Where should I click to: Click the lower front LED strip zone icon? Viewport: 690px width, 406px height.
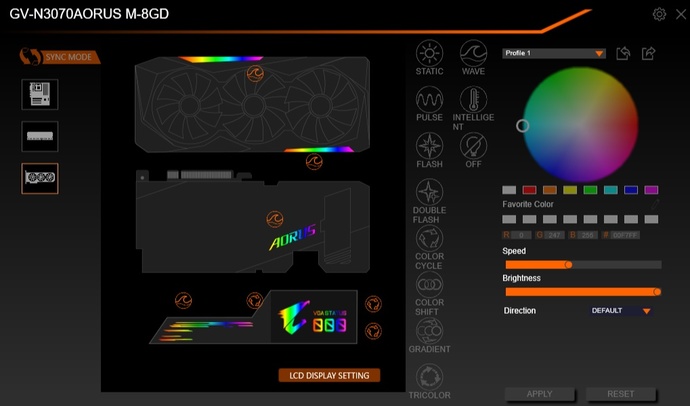pos(314,161)
